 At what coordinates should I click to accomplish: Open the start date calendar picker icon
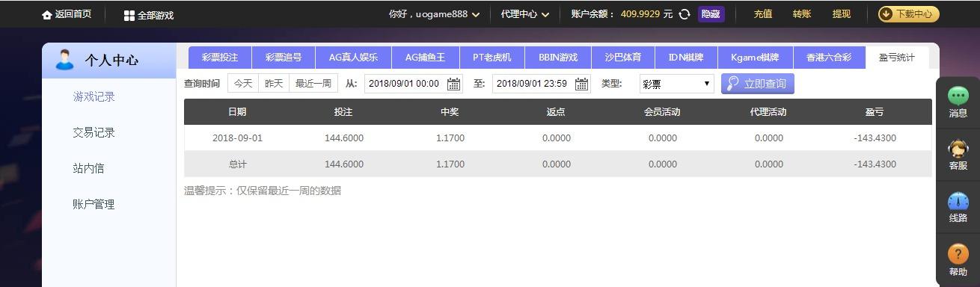click(x=454, y=84)
